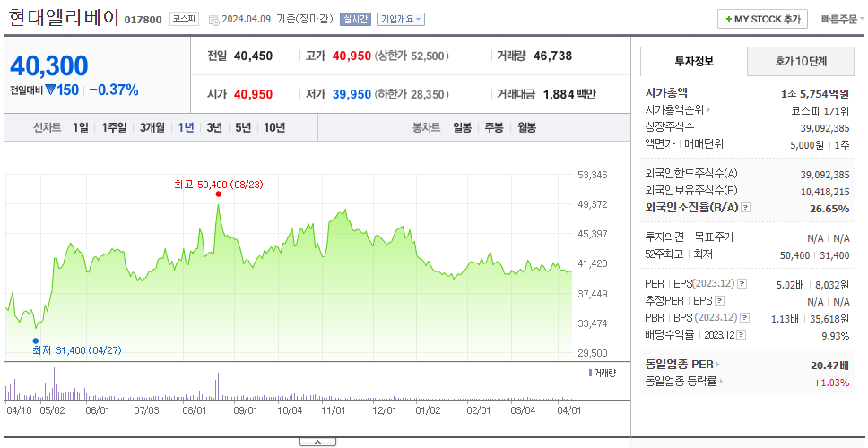Click the stock name 현대엘리베이
Viewport: 868px width, 448px height.
65,18
